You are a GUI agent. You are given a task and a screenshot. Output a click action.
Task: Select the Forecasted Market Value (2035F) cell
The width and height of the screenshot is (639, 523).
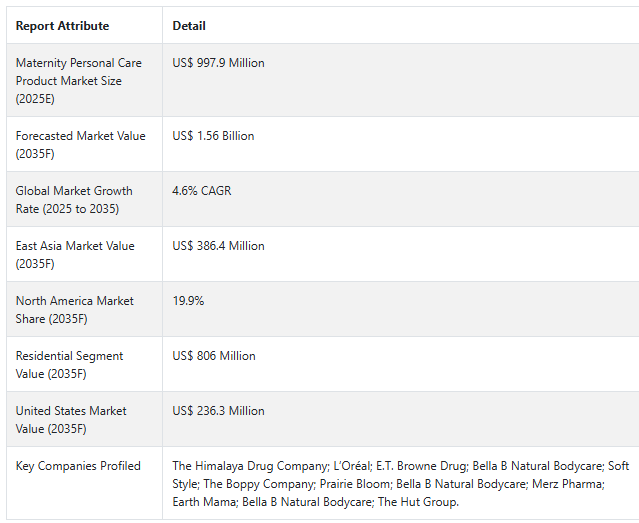coord(80,145)
